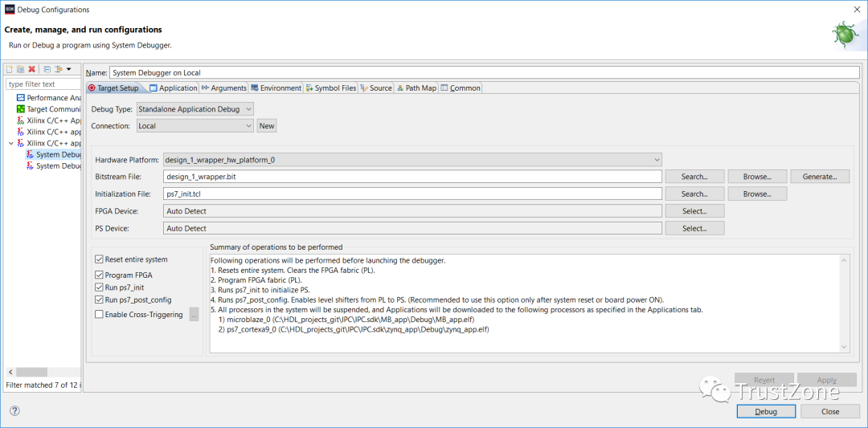The width and height of the screenshot is (868, 428).
Task: Click Search for Bitstream File
Action: pos(694,177)
